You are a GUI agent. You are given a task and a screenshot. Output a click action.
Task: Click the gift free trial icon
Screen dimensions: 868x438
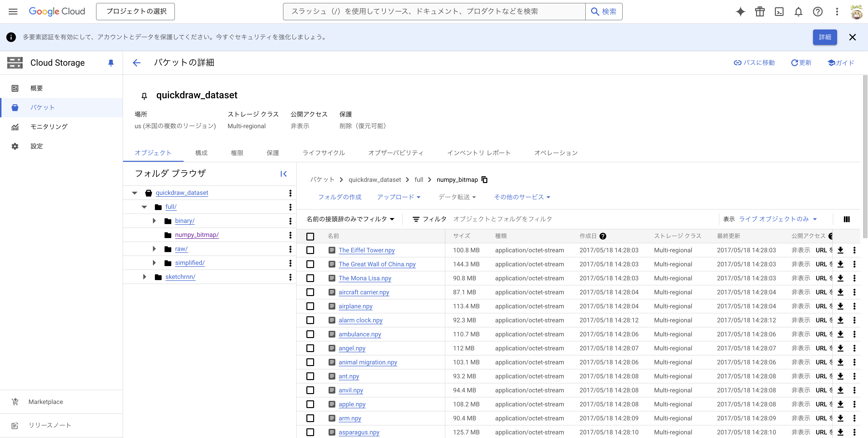[x=760, y=12]
